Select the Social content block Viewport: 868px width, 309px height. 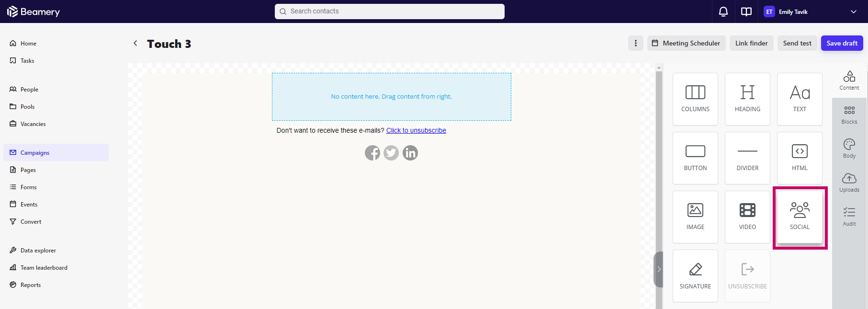pos(800,217)
